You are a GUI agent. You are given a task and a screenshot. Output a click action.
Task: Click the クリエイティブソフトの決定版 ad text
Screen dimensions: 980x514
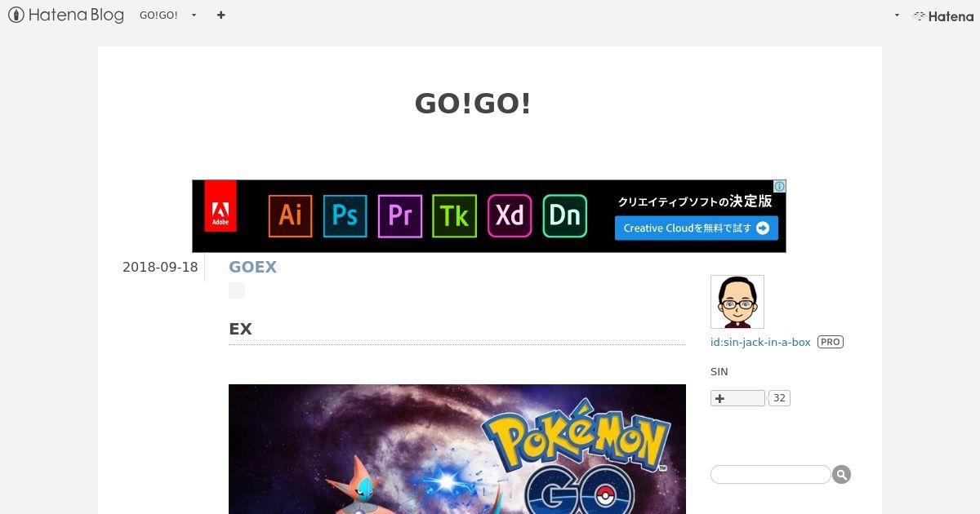[x=695, y=201]
